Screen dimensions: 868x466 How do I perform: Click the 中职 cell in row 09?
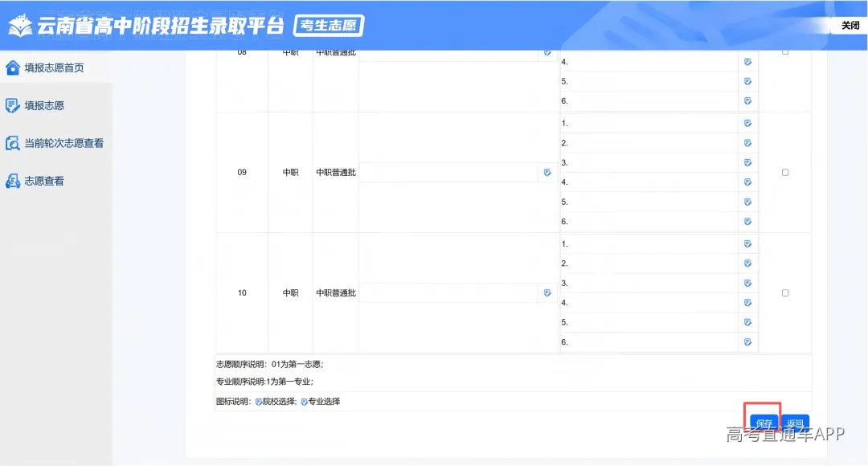click(291, 172)
